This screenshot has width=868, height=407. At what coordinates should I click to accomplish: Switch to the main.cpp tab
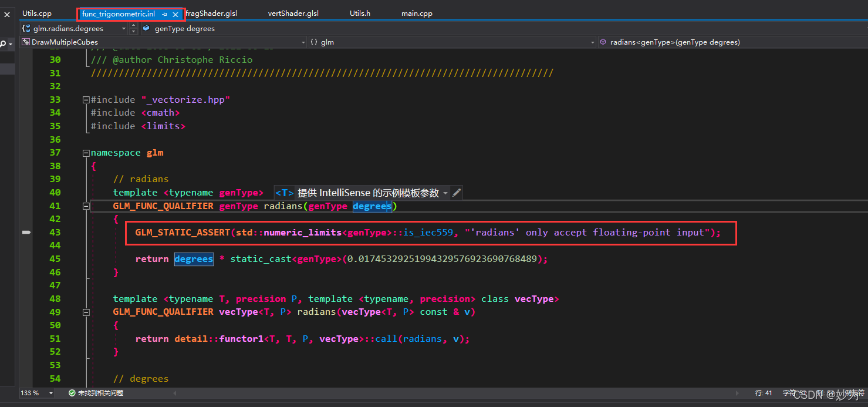pyautogui.click(x=417, y=13)
